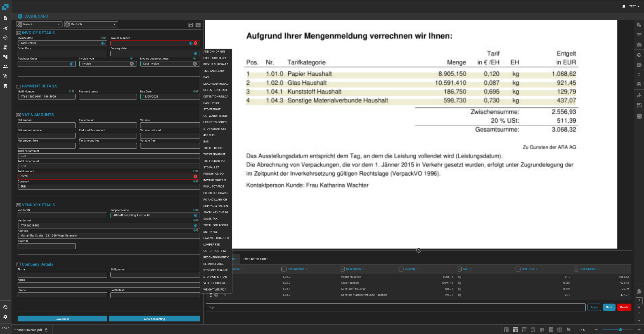Open the console terminal icon beside save
The image size is (644, 334).
[x=198, y=25]
